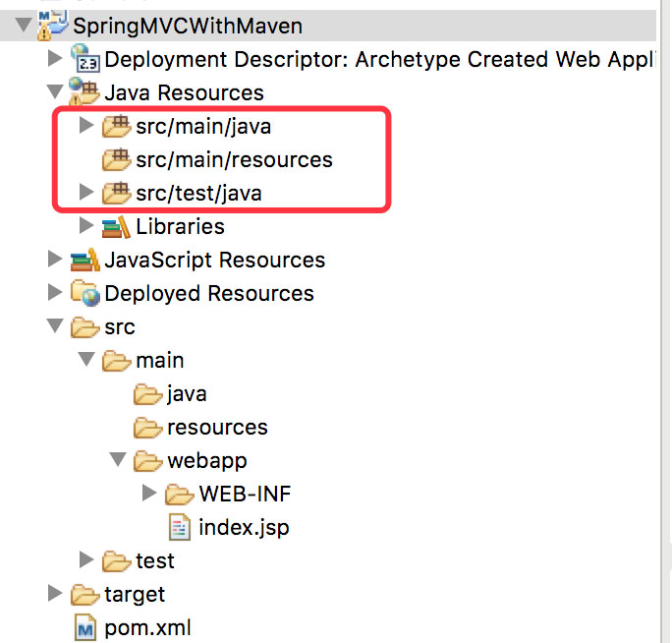Click the SpringMVCWithMaven project icon
672x643 pixels.
(53, 25)
